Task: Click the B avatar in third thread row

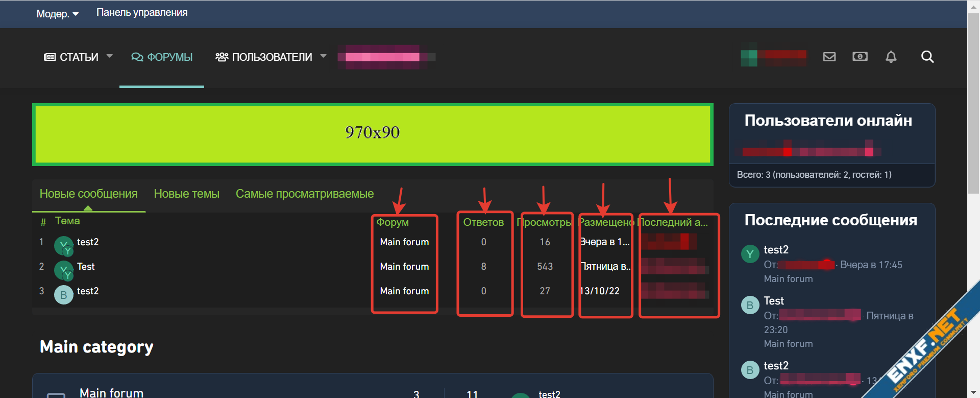Action: (x=63, y=295)
